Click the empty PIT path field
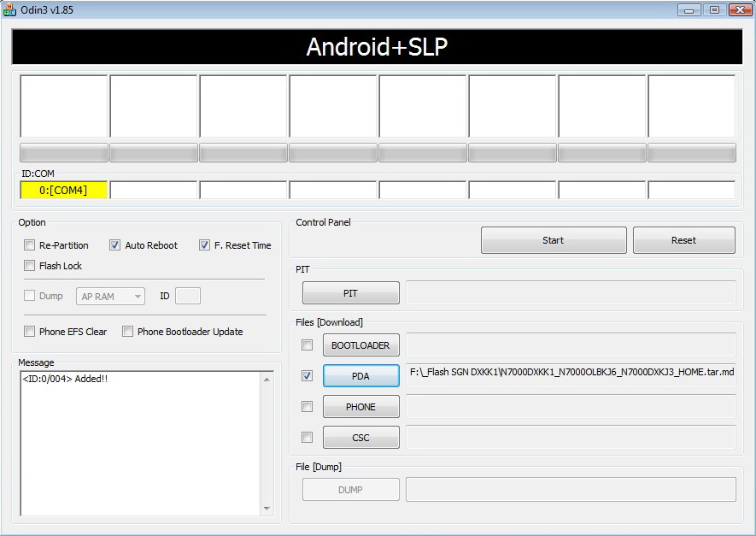The height and width of the screenshot is (536, 756). (571, 293)
